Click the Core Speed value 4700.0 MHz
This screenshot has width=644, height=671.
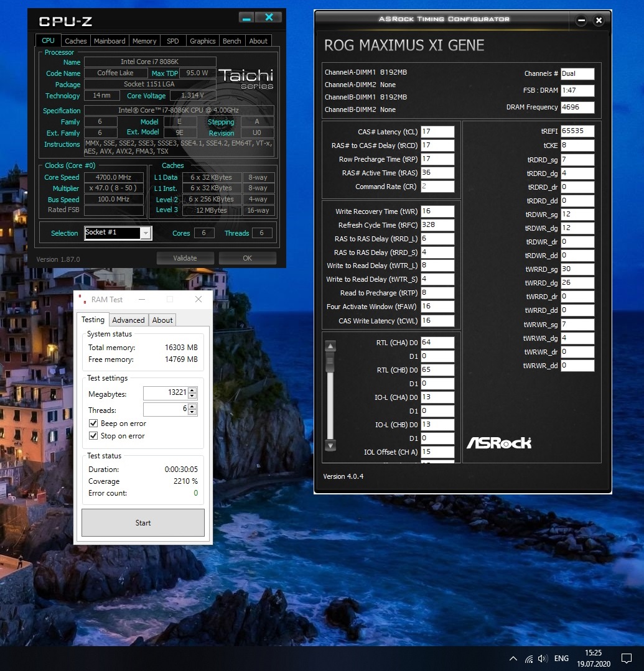[x=113, y=177]
